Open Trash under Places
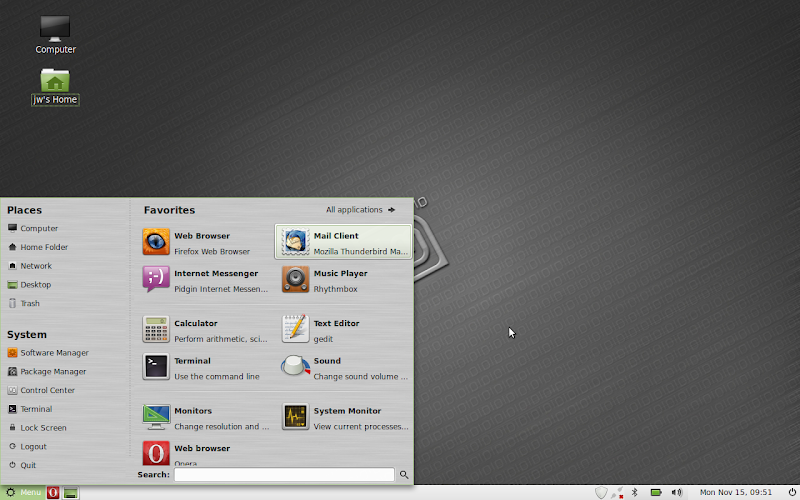Image resolution: width=800 pixels, height=500 pixels. pyautogui.click(x=24, y=304)
